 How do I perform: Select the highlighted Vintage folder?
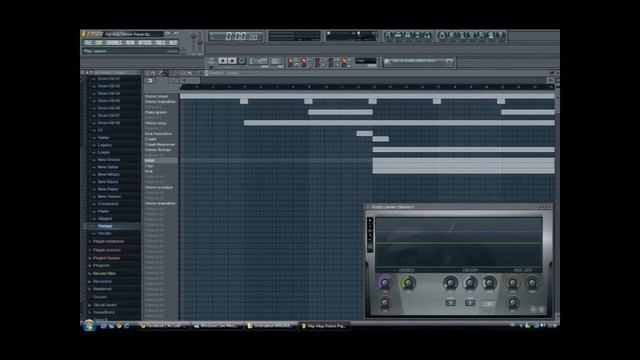(105, 226)
